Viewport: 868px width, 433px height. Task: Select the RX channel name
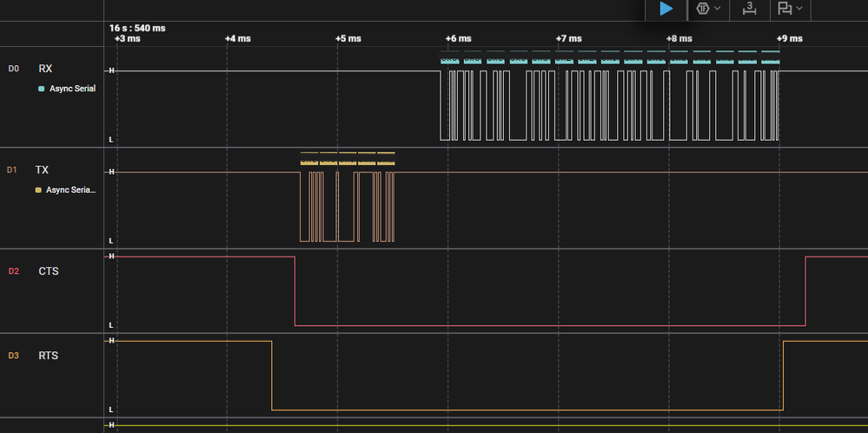(45, 69)
